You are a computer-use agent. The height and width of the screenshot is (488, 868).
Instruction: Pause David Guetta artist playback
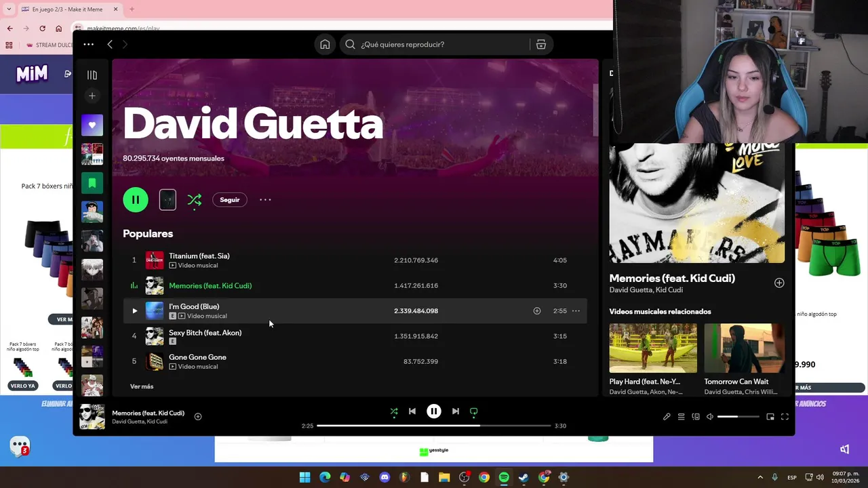tap(136, 199)
